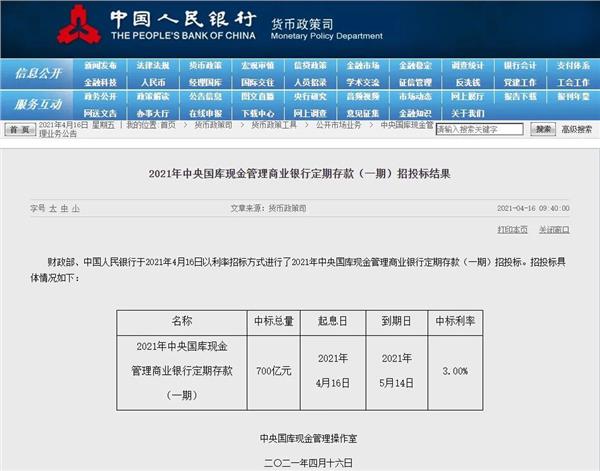Image resolution: width=600 pixels, height=471 pixels.
Task: Open 高级搜索 advanced search link
Action: point(577,129)
